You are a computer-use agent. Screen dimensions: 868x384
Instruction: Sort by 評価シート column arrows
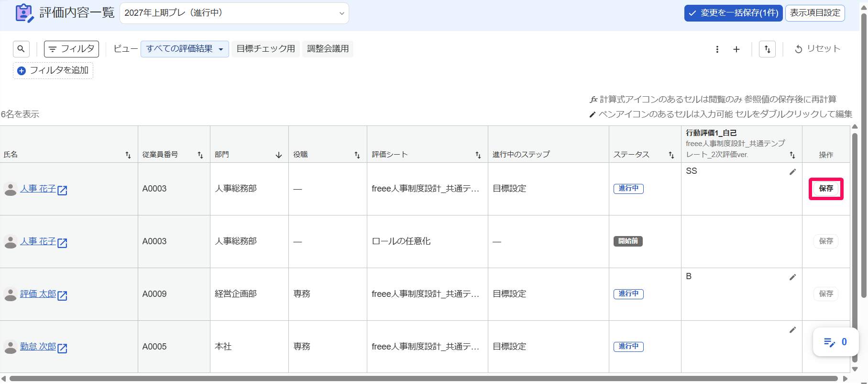[x=478, y=155]
